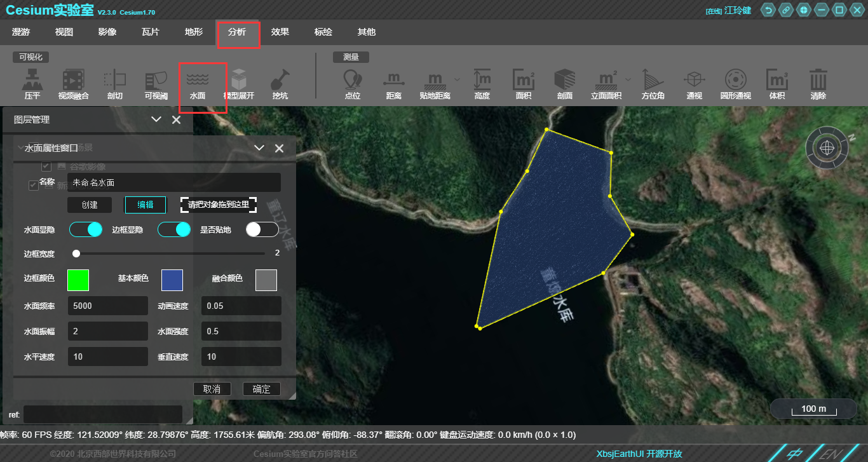Open the blue 基本颜色 color swatch
This screenshot has width=868, height=462.
pos(172,280)
